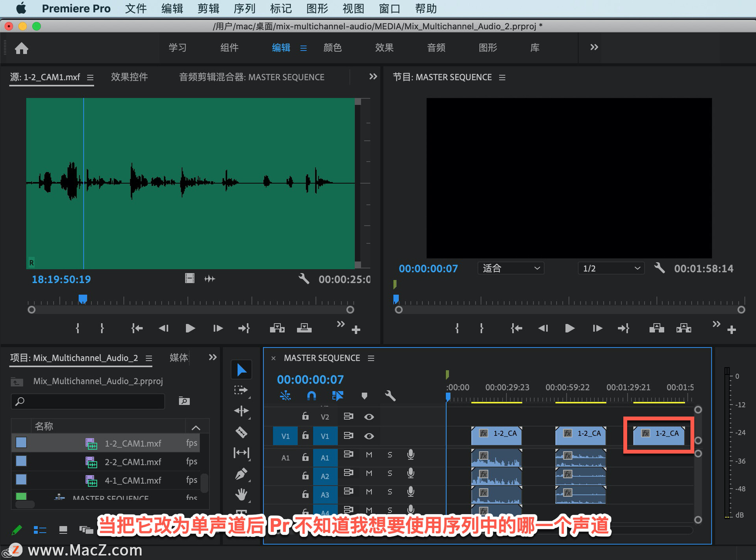This screenshot has width=756, height=560.
Task: Expand overflow workspaces chevron
Action: click(594, 47)
